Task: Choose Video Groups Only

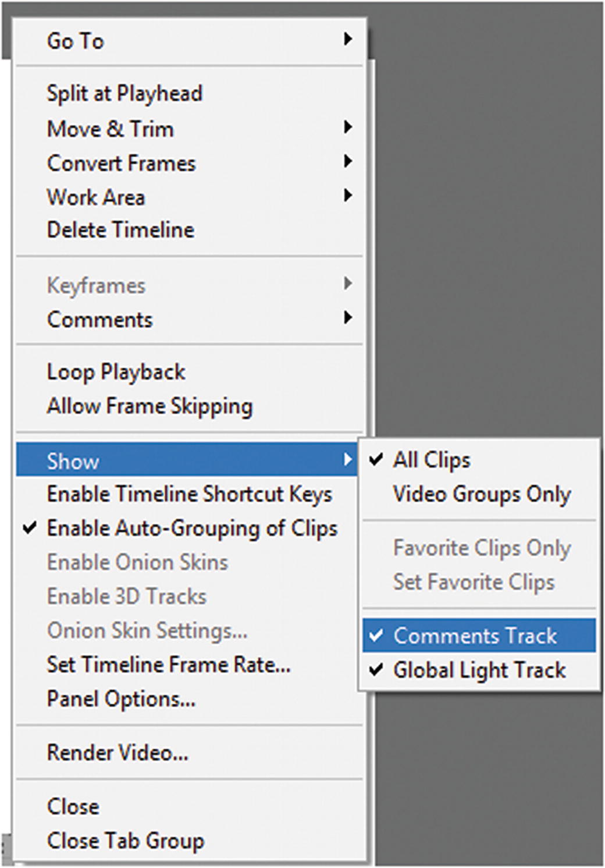Action: [482, 494]
